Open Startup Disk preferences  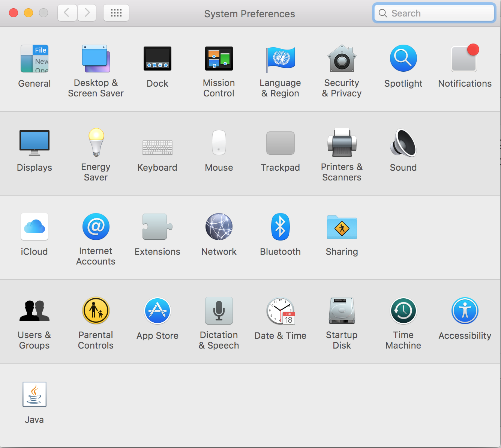pos(342,311)
